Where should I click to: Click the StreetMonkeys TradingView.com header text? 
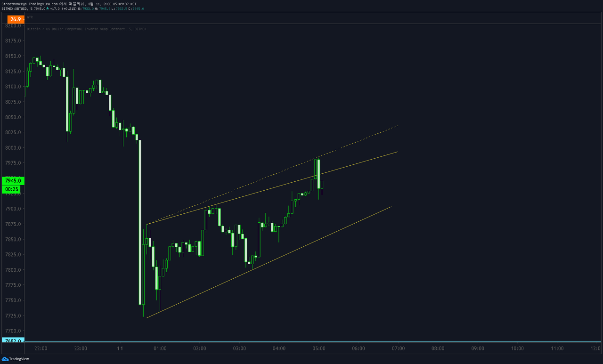[30, 4]
